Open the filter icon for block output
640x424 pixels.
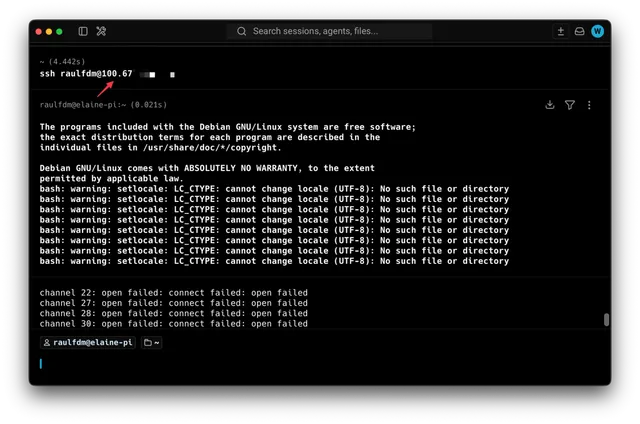pos(570,105)
